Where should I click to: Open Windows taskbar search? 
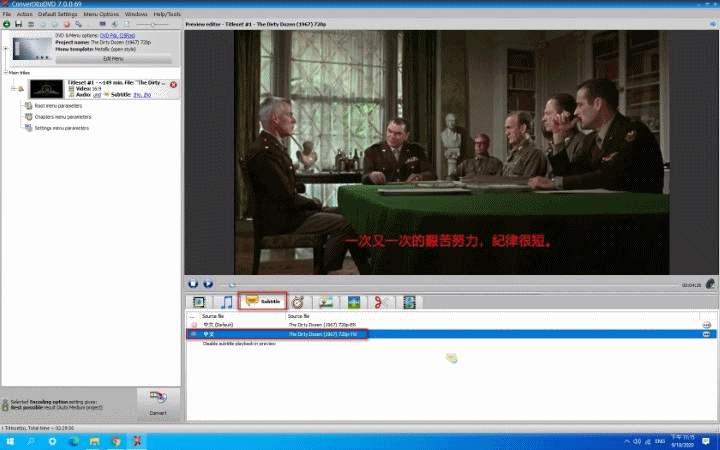(x=31, y=442)
